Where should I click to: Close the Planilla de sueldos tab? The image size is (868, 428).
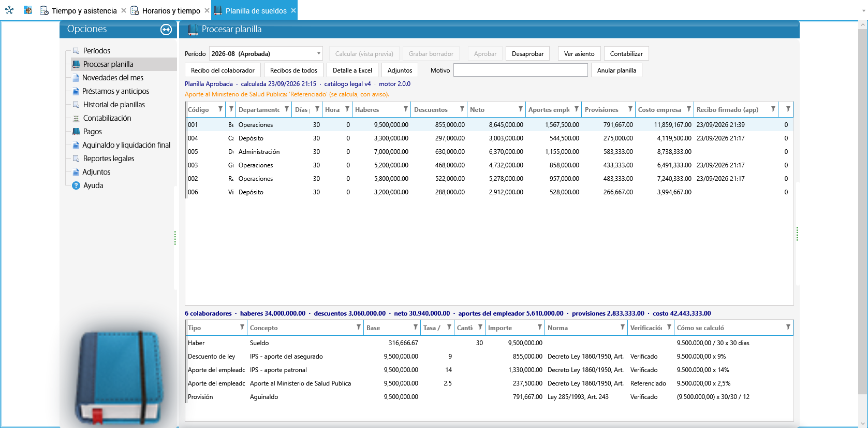click(293, 10)
